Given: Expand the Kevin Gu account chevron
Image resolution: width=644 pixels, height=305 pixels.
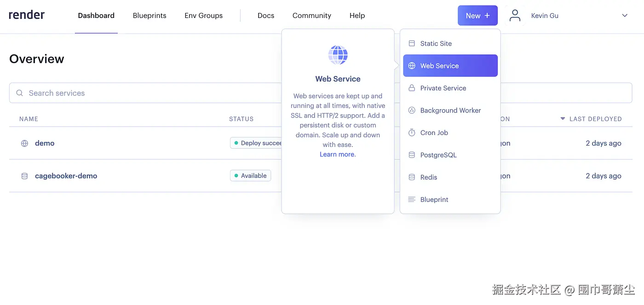Looking at the screenshot, I should (625, 16).
